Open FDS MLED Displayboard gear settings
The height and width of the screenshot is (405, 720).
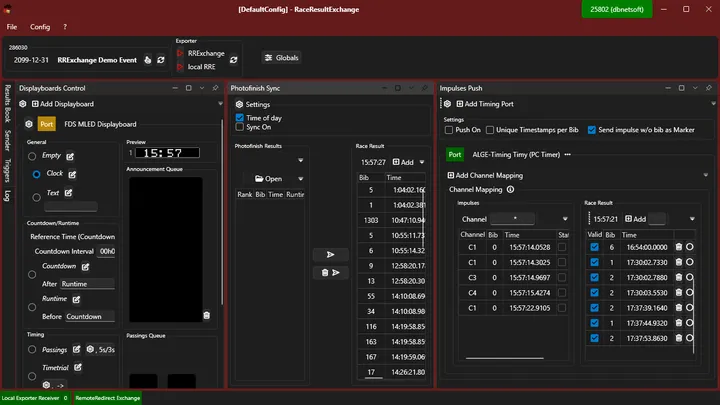click(28, 124)
